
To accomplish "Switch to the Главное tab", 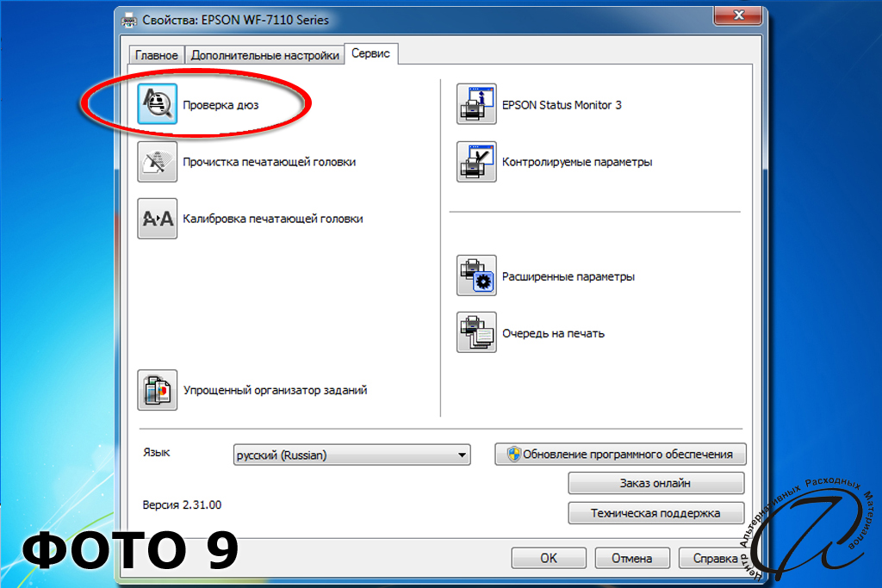I will (157, 55).
